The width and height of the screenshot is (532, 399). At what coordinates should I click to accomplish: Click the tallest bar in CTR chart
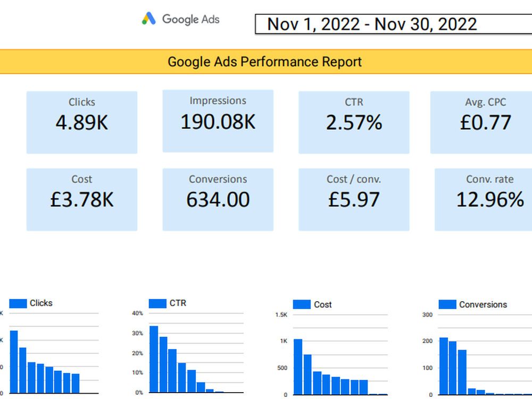click(154, 359)
